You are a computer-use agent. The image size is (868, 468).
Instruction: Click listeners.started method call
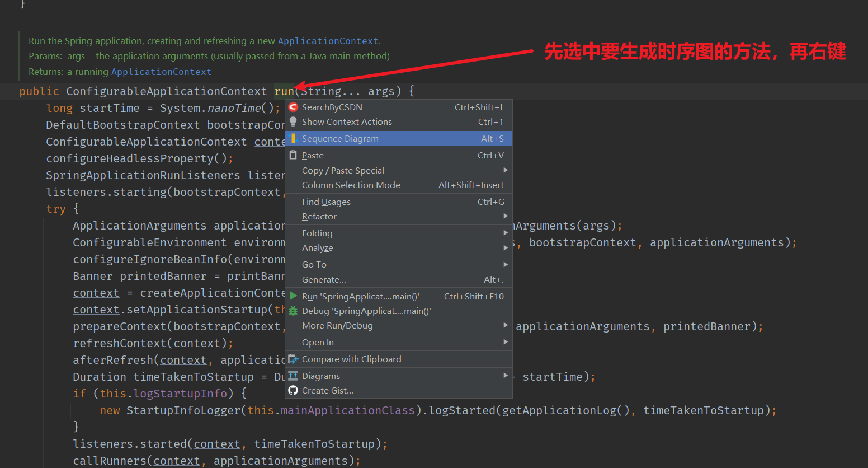click(130, 444)
